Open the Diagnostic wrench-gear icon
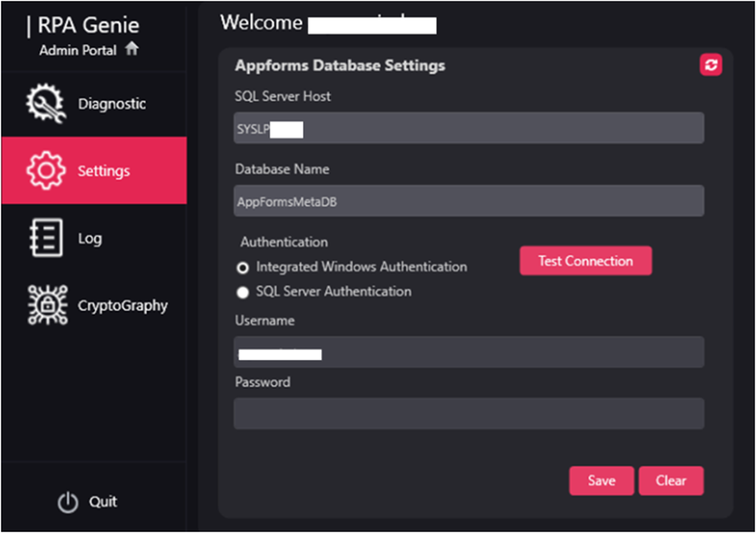This screenshot has height=533, width=756. point(46,103)
